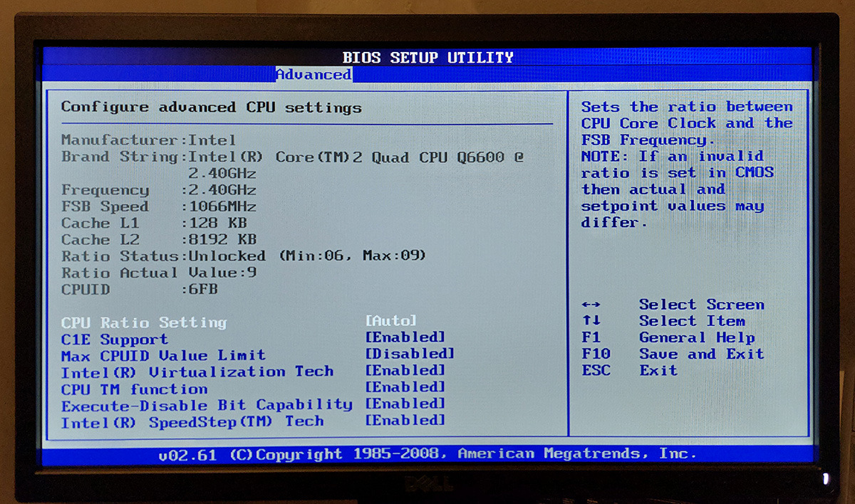Click the up-down arrows key icon

(591, 321)
